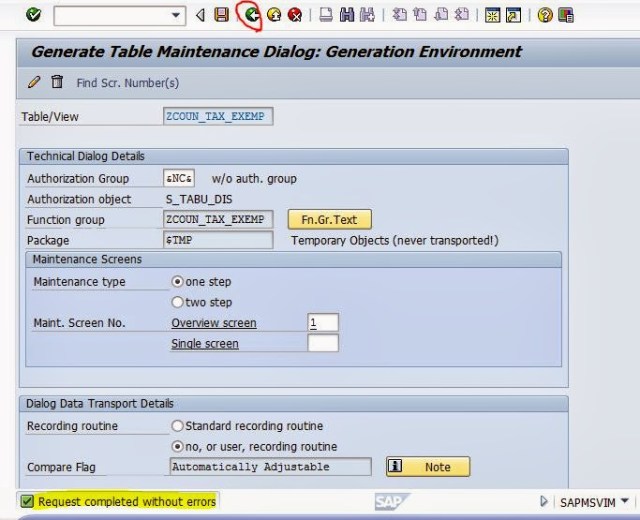Go to Last Page icon
Image resolution: width=640 pixels, height=520 pixels.
[462, 15]
